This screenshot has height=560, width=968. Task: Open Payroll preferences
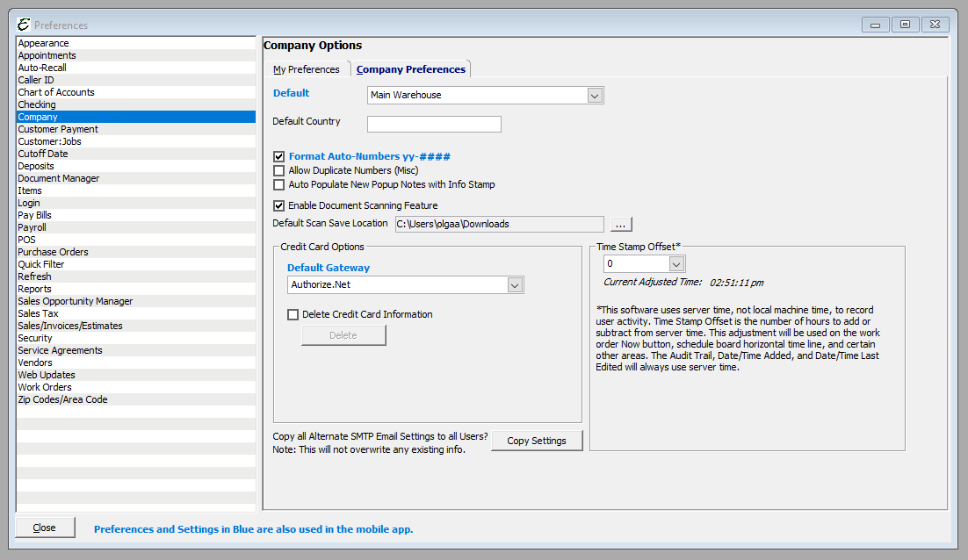136,227
